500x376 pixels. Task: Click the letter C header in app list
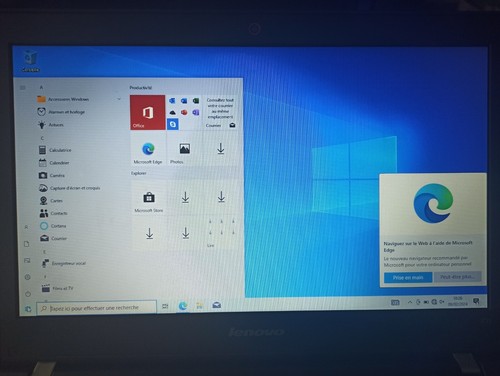pyautogui.click(x=42, y=138)
